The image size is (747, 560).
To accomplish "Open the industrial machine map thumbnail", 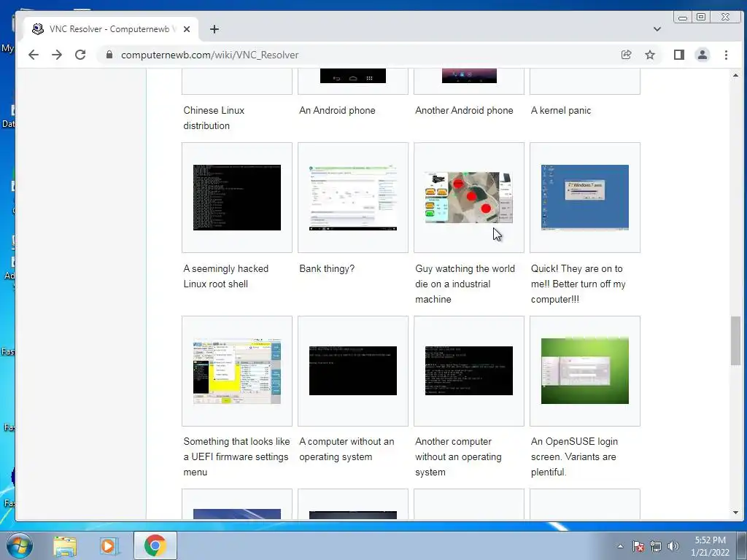I will 469,198.
